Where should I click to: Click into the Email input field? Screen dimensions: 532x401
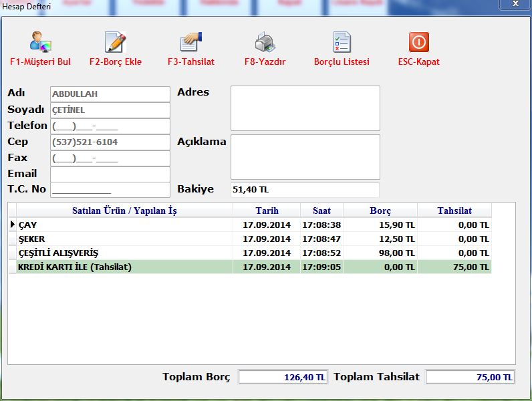[110, 174]
